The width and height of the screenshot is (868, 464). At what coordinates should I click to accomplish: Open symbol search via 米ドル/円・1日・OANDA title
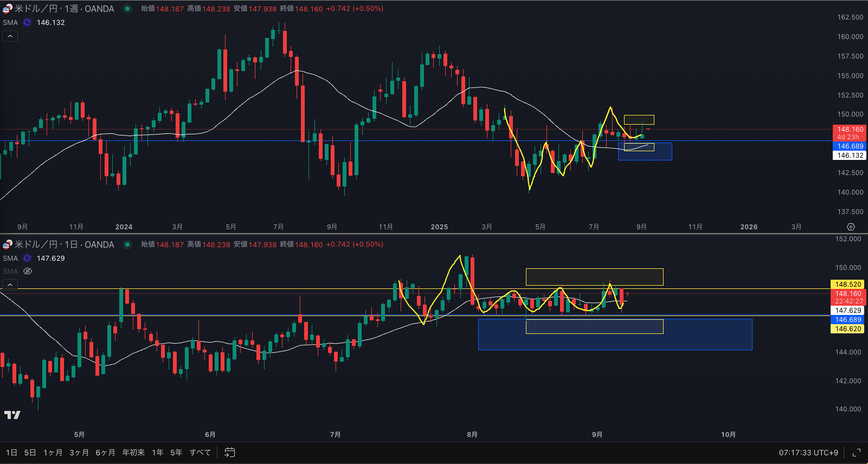[65, 244]
